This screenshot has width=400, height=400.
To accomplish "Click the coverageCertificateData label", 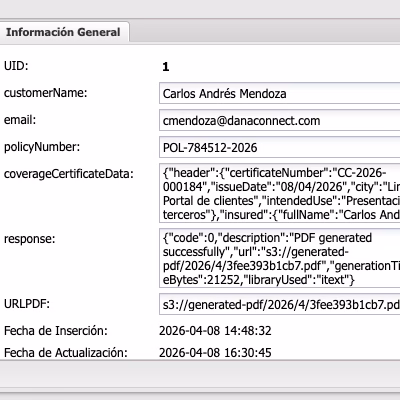I will pyautogui.click(x=69, y=174).
